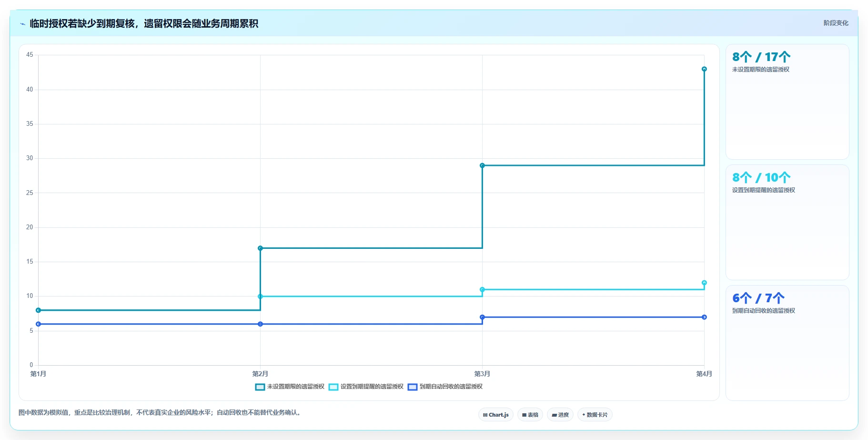Screen dimensions: 868x440
Task: Select the teal data point at 8 in 第1月
Action: coord(39,310)
